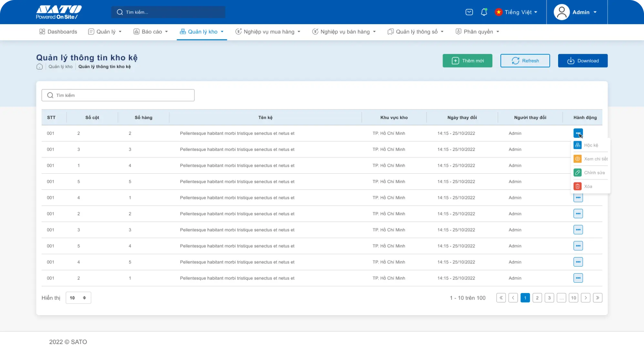Expand the Quản lý menu
The image size is (644, 353).
click(x=120, y=32)
